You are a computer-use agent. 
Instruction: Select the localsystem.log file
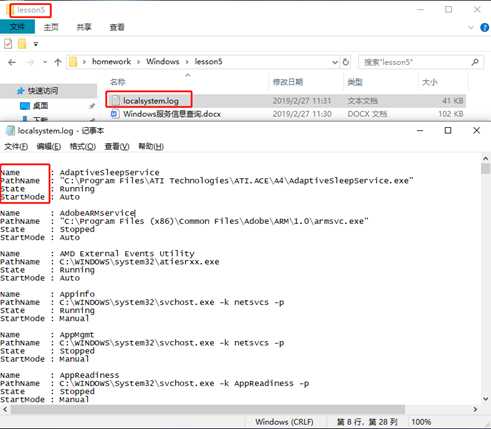coord(151,101)
